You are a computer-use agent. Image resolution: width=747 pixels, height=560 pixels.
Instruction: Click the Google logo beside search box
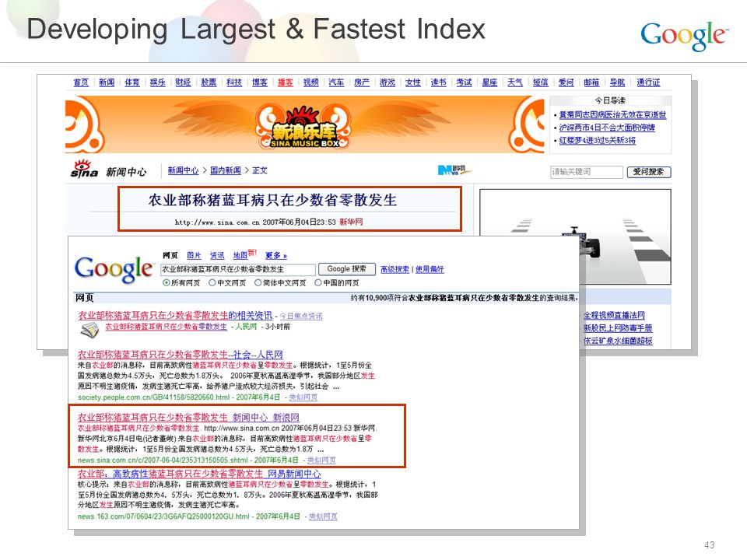[x=114, y=270]
